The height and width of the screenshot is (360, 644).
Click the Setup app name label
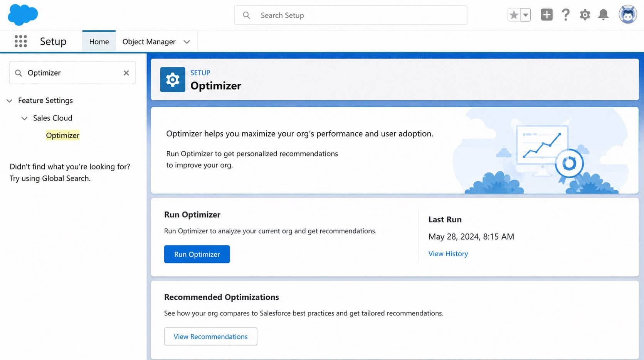coord(53,41)
